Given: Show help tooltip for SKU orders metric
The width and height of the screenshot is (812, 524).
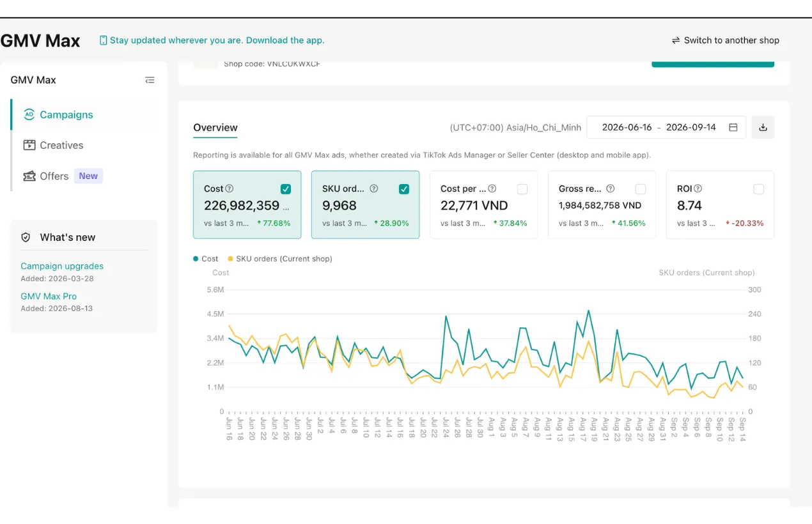Looking at the screenshot, I should click(x=374, y=189).
